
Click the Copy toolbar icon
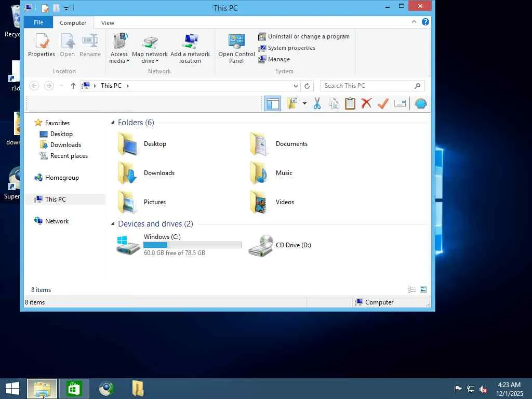point(334,103)
